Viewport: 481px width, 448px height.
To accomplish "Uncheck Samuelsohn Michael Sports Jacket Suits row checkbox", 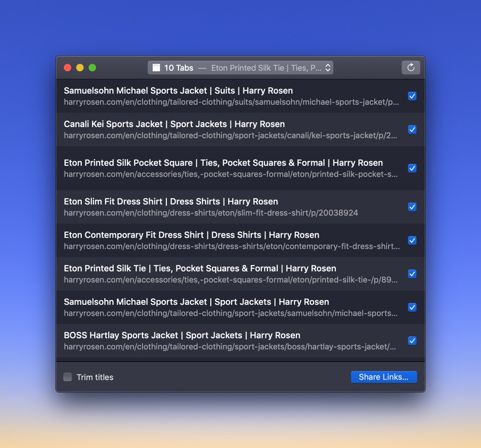I will 412,96.
